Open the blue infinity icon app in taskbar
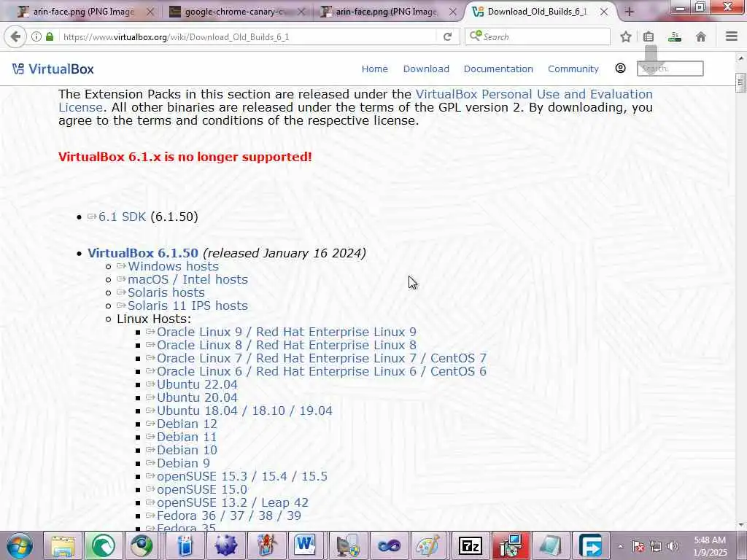Image resolution: width=747 pixels, height=560 pixels. [x=390, y=545]
